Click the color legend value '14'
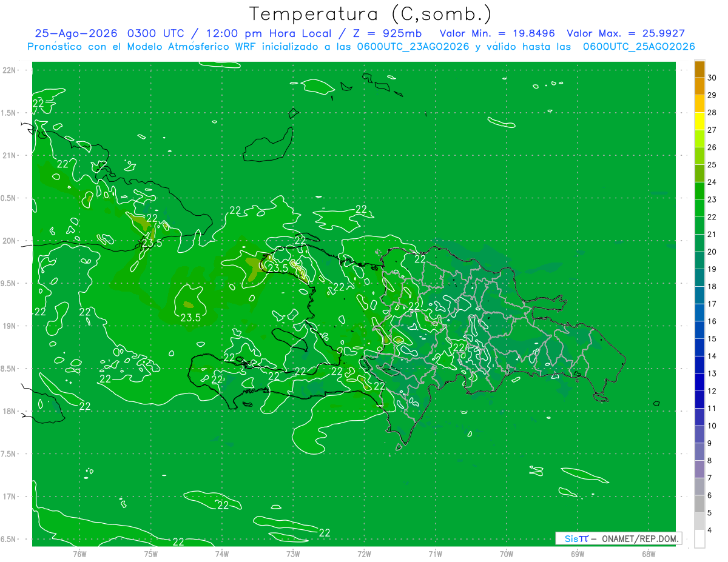 pyautogui.click(x=712, y=356)
